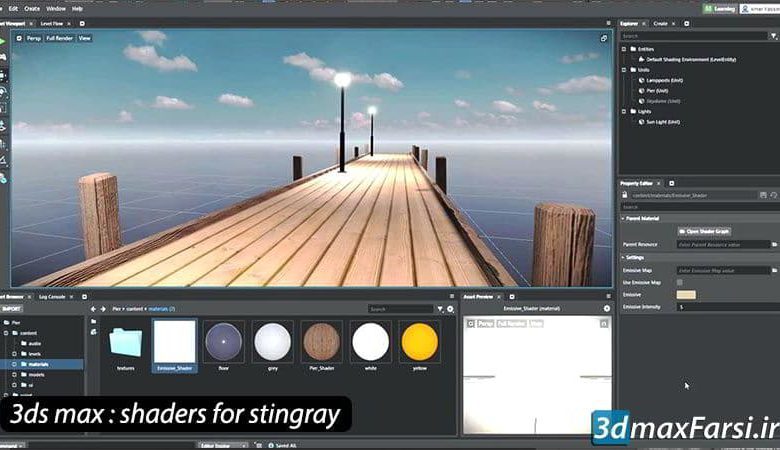Open the Window menu
This screenshot has height=450, width=780.
click(56, 9)
